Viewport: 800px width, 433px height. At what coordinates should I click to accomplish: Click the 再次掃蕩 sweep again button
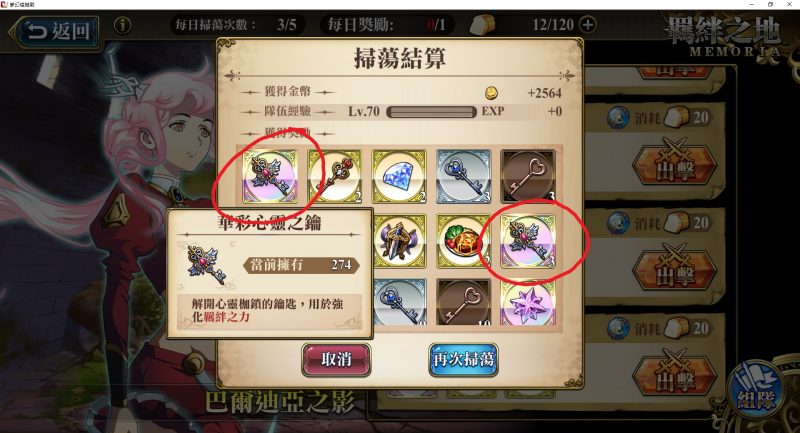(x=463, y=360)
